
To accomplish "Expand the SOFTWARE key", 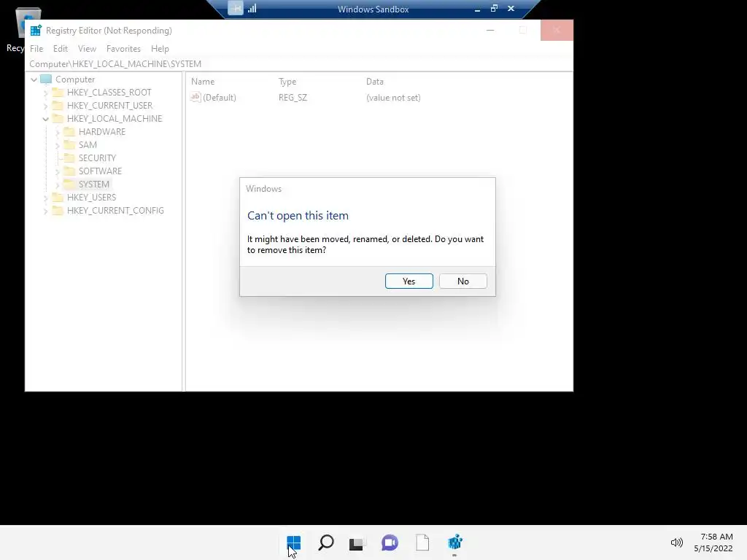I will 58,171.
